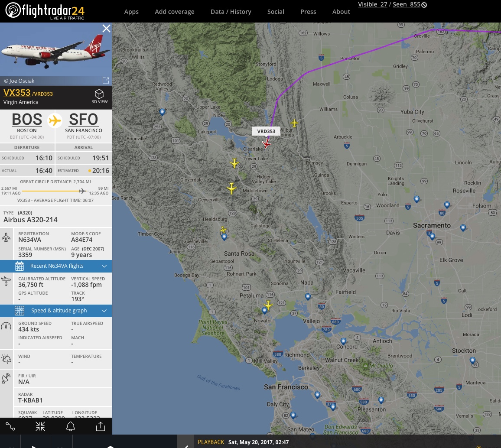Screen dimensions: 501x448
Task: Close the flight details panel
Action: tap(107, 29)
